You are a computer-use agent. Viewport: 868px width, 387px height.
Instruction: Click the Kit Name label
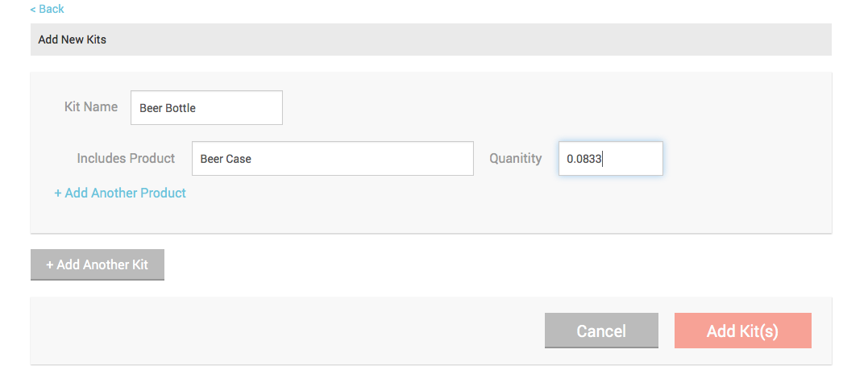91,107
